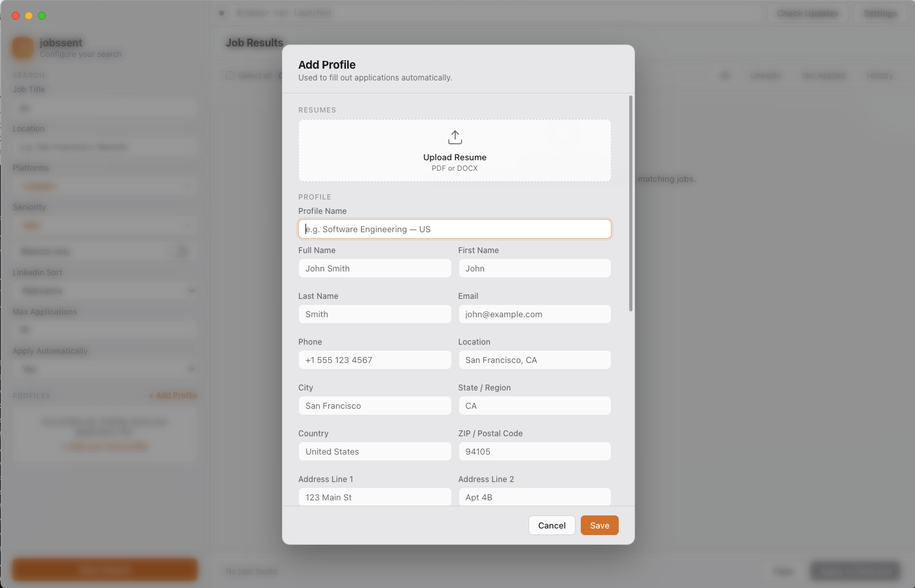Screen dimensions: 915x588
Task: Open the Seniority dropdown in the sidebar
Action: tap(105, 226)
